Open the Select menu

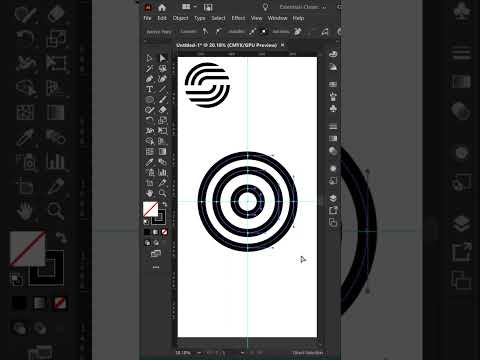click(218, 18)
